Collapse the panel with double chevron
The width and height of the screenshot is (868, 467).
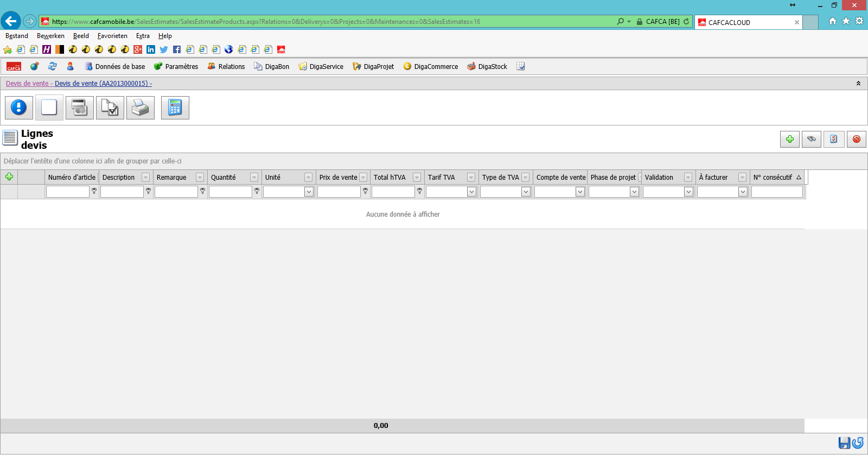pos(858,83)
